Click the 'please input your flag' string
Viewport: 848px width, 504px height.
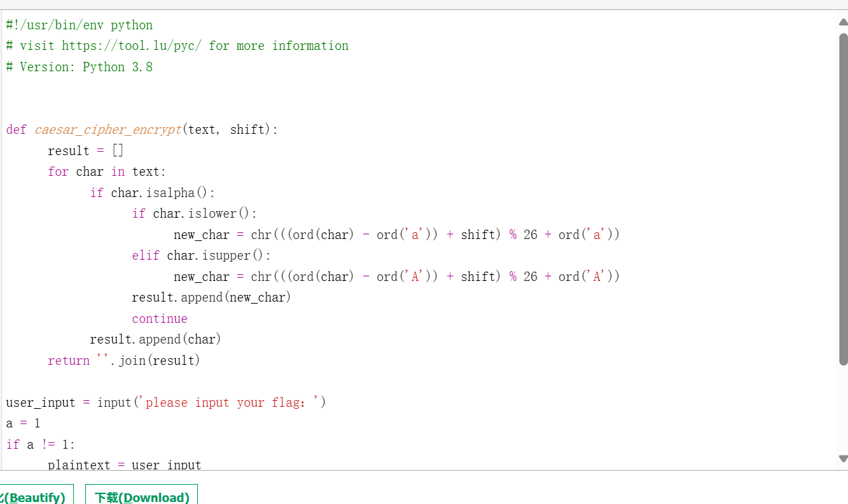(230, 403)
